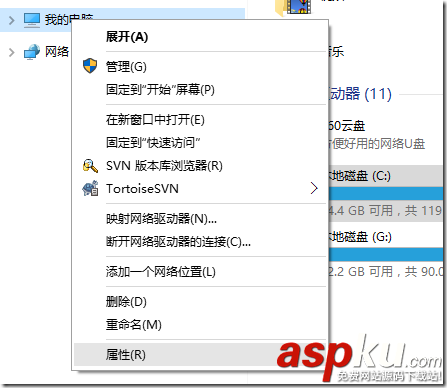Screen dimensions: 447x388
Task: Click the 我的电脑 computer icon
Action: pyautogui.click(x=32, y=20)
